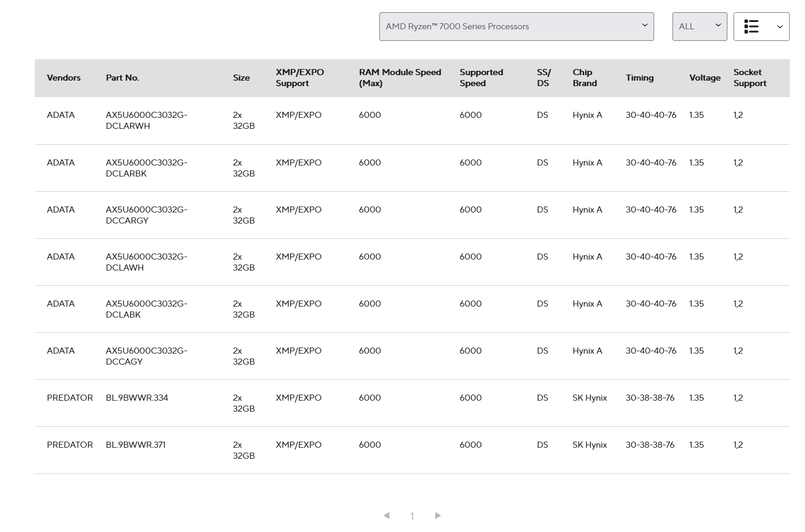This screenshot has height=532, width=805.
Task: Expand the AMD Ryzen 7000 Series Processors dropdown
Action: pos(516,27)
